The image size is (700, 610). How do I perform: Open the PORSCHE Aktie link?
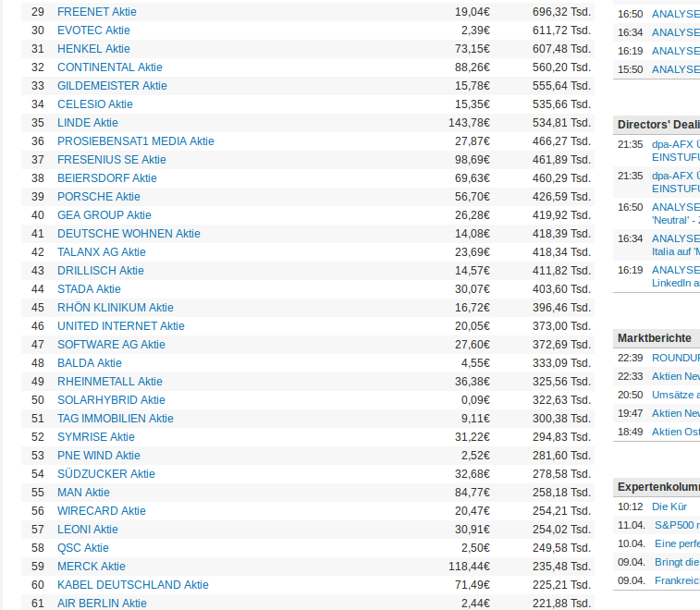(x=99, y=197)
